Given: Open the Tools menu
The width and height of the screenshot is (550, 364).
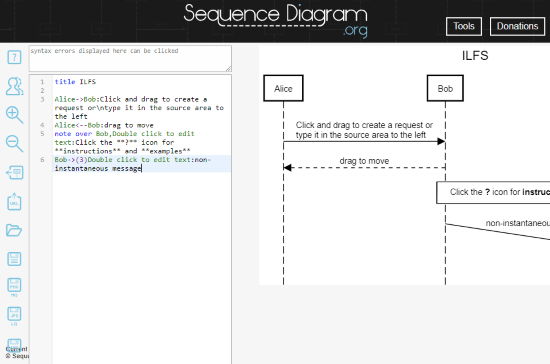Looking at the screenshot, I should pos(464,26).
